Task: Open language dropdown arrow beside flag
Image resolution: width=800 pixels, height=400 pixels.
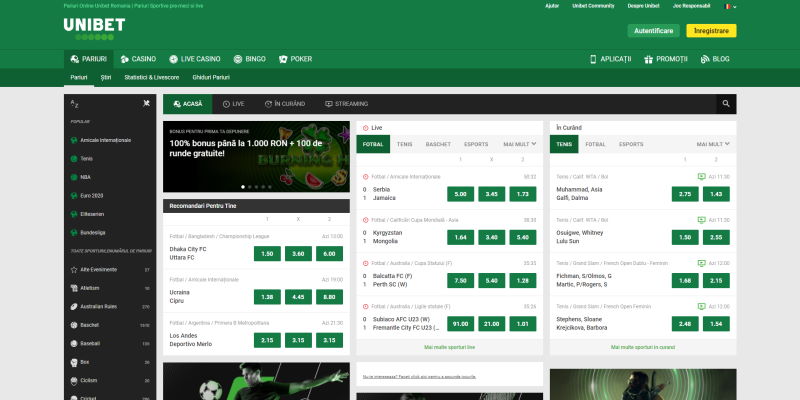Action: pyautogui.click(x=735, y=7)
